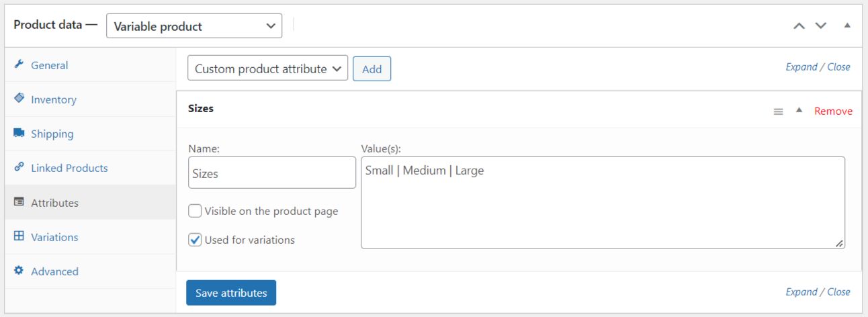Viewport: 868px width, 317px height.
Task: Click the Inventory tag icon
Action: coord(19,99)
